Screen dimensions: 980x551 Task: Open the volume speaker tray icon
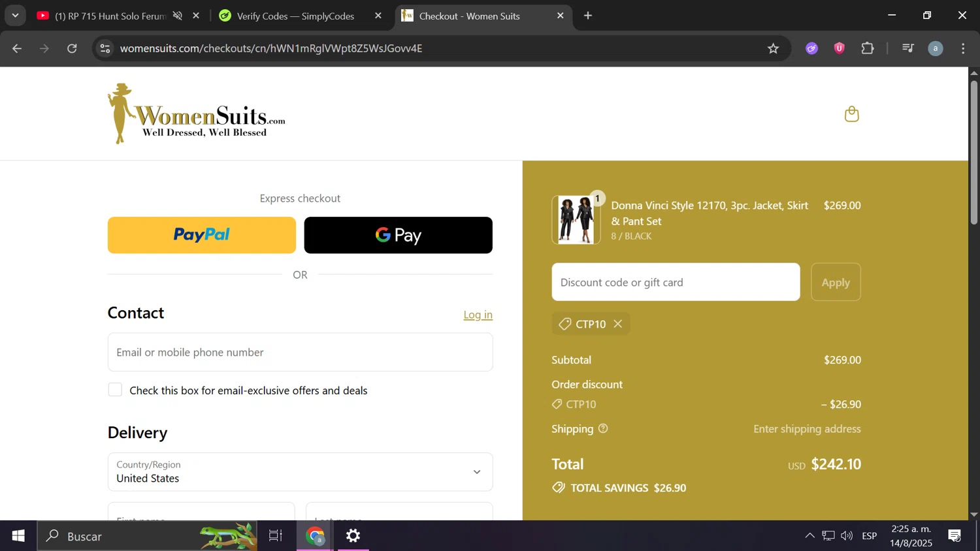847,536
